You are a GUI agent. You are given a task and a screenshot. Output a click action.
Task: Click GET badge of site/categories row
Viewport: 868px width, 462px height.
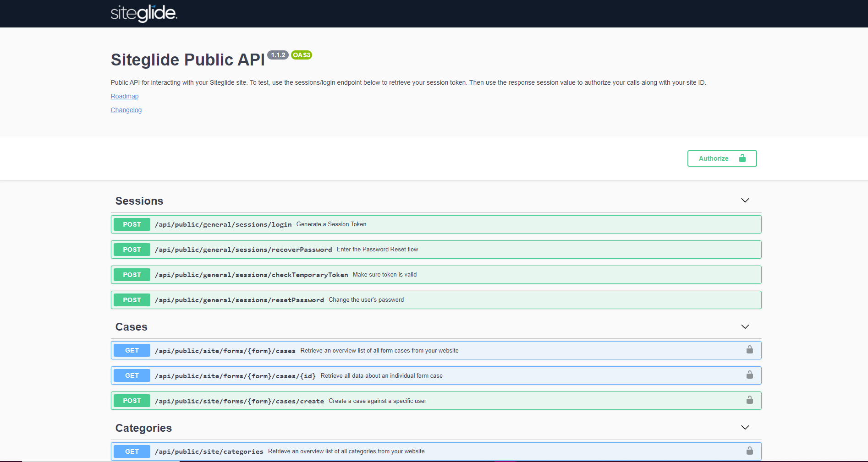click(132, 451)
